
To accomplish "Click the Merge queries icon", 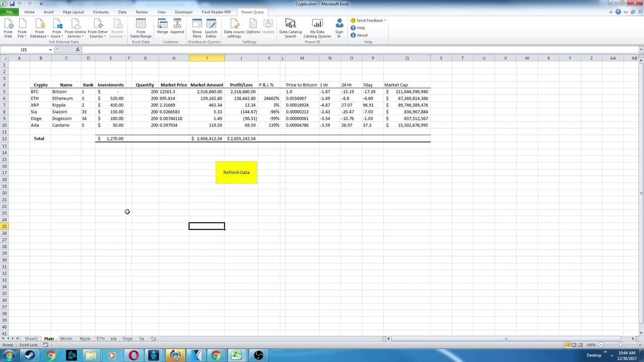I will pyautogui.click(x=162, y=27).
